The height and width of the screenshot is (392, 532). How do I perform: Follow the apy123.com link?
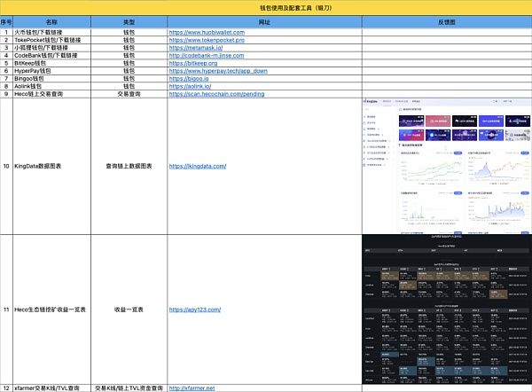click(194, 310)
